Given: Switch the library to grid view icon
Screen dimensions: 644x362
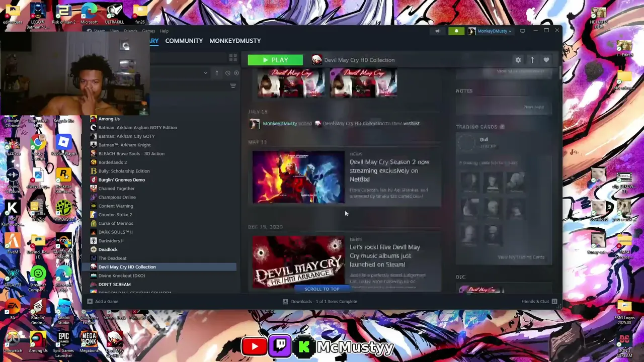Looking at the screenshot, I should (233, 58).
